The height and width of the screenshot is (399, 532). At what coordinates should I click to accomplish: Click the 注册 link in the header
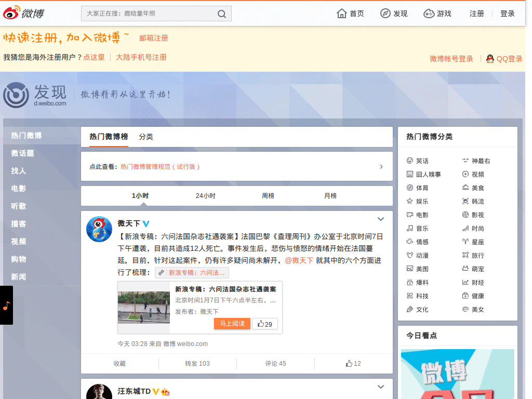click(477, 14)
